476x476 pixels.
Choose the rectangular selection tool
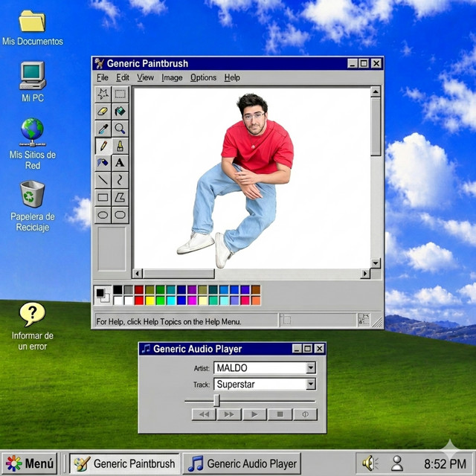click(120, 94)
